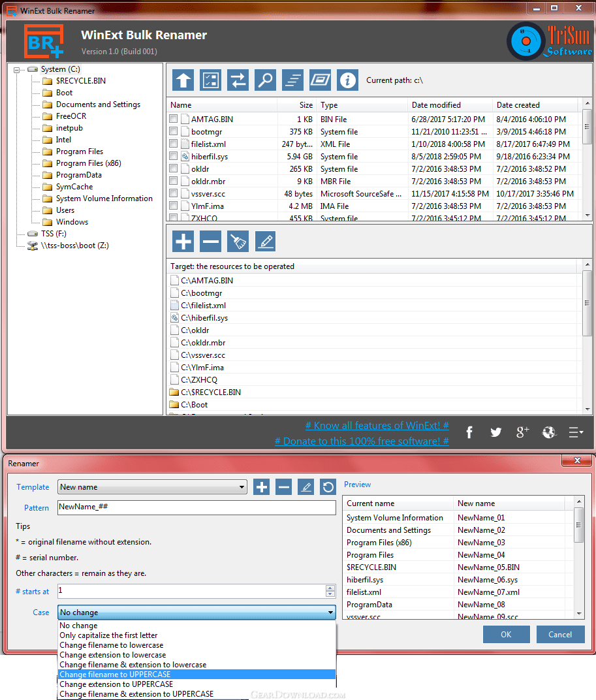Sort file list by Name column
This screenshot has height=700, width=596.
pyautogui.click(x=222, y=105)
